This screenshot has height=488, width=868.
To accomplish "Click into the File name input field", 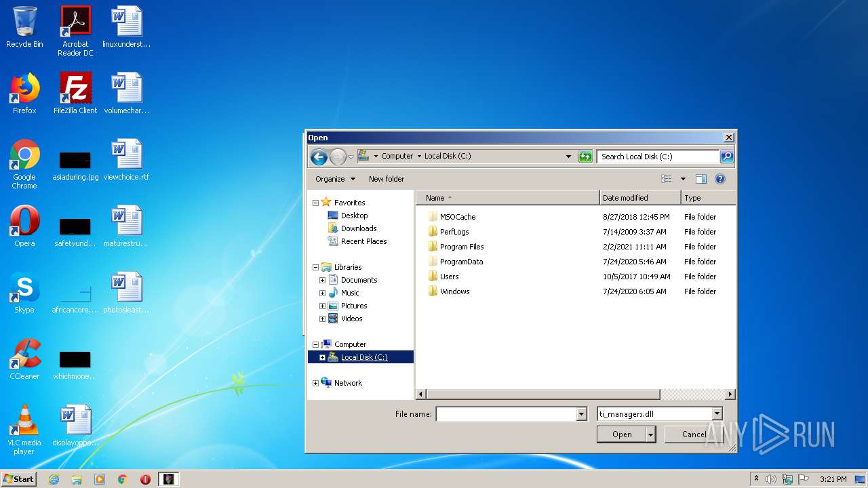I will click(x=506, y=414).
